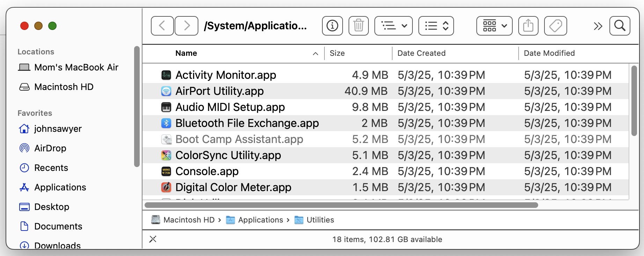Expand the toolbar overflow double chevron
Image resolution: width=644 pixels, height=256 pixels.
pos(598,26)
